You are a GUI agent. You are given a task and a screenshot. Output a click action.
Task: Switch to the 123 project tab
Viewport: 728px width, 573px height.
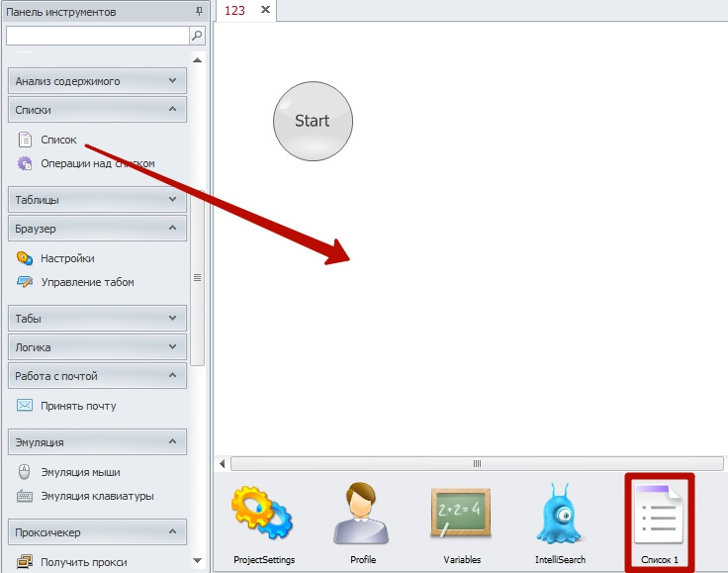(235, 10)
